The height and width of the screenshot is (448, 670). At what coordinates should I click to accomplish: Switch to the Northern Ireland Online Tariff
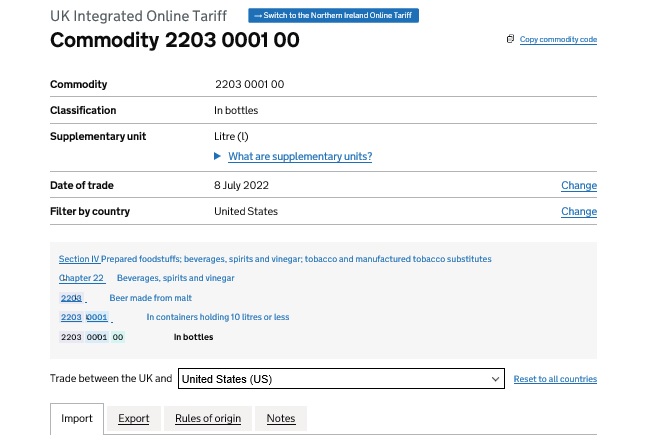click(334, 16)
